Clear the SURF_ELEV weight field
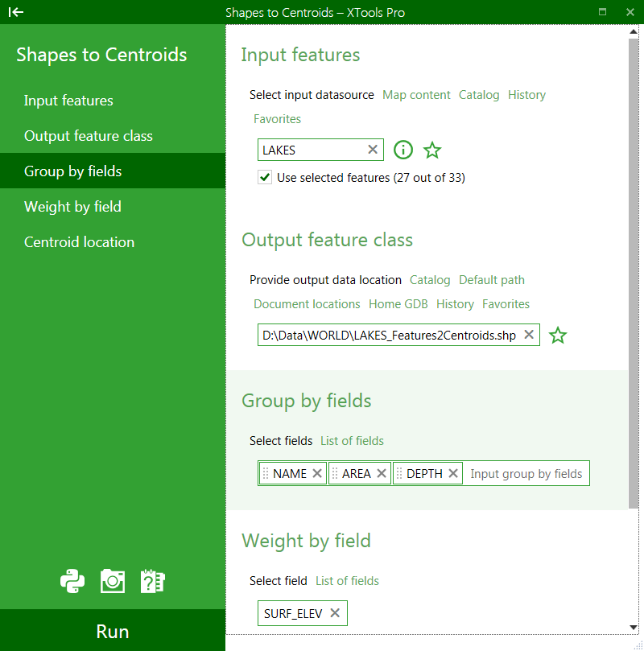This screenshot has height=651, width=644. point(335,613)
